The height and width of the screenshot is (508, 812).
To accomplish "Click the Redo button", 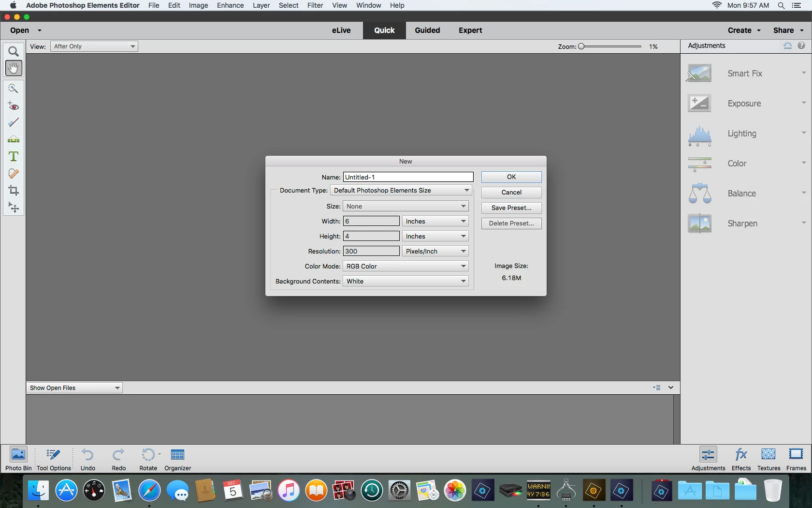I will (119, 459).
